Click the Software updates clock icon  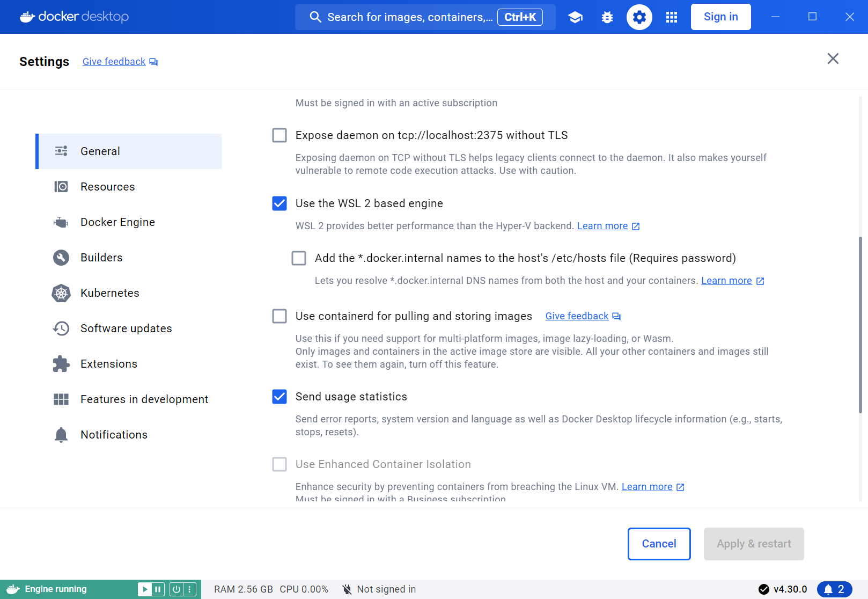tap(61, 328)
